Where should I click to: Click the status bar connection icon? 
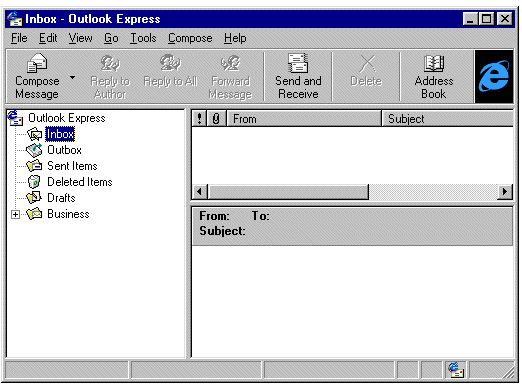456,370
